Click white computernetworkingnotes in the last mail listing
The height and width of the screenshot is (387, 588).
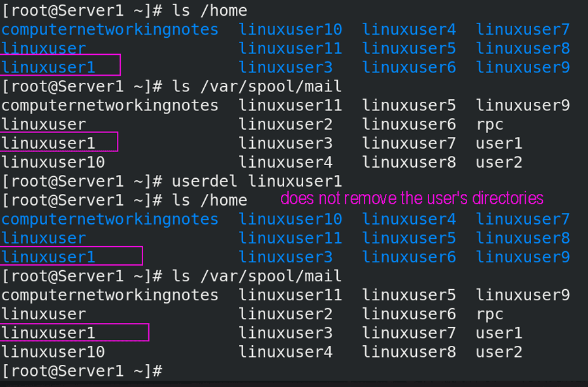110,295
